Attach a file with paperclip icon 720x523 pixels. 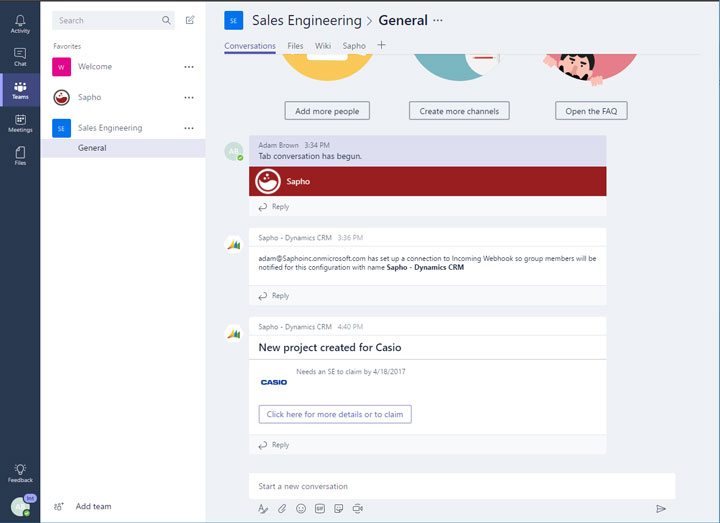(x=282, y=508)
